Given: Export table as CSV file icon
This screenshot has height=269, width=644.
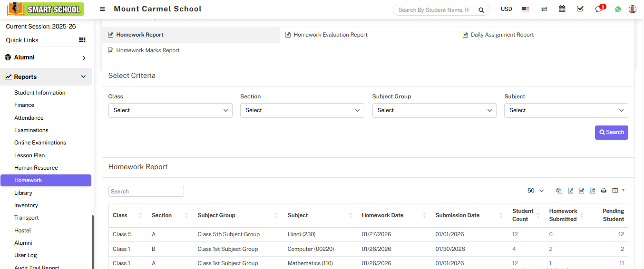Looking at the screenshot, I should 581,191.
